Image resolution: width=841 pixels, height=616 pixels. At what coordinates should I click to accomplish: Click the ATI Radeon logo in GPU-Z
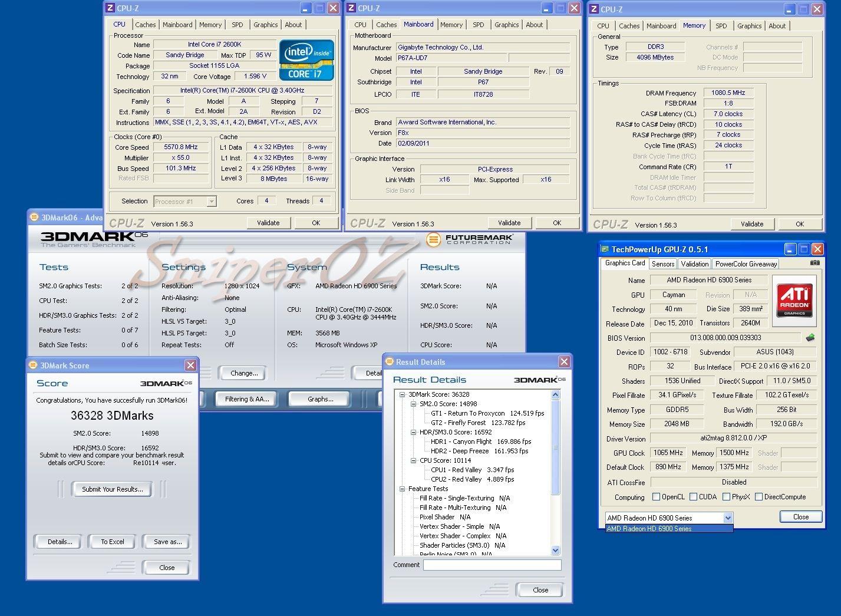(794, 301)
